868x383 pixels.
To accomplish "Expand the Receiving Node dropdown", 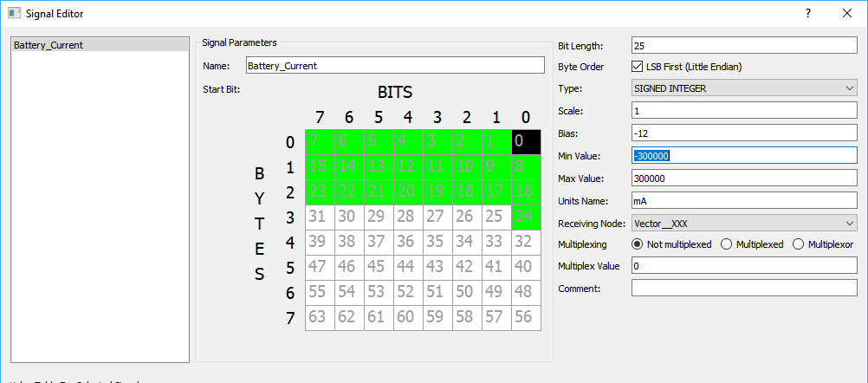I will point(744,223).
